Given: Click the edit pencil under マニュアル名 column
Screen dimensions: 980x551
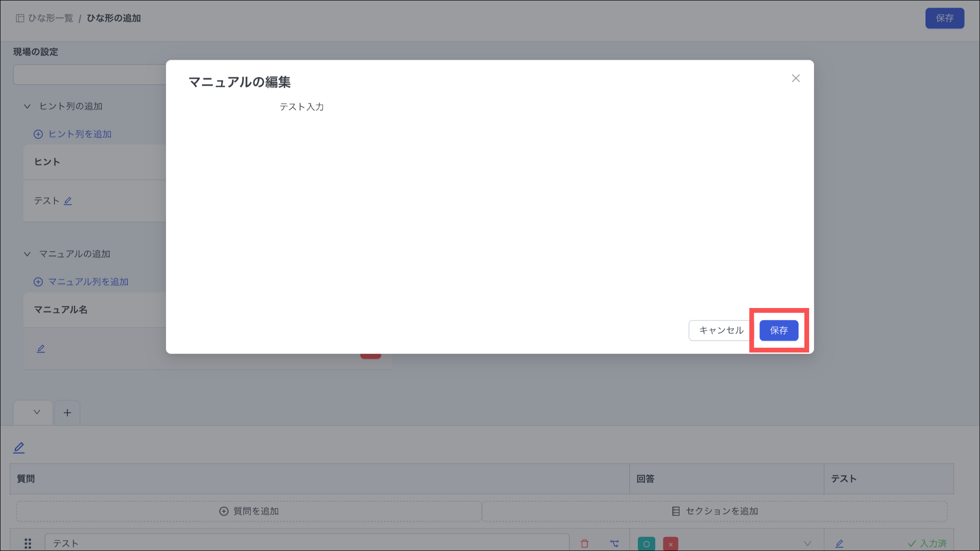Looking at the screenshot, I should (x=41, y=349).
